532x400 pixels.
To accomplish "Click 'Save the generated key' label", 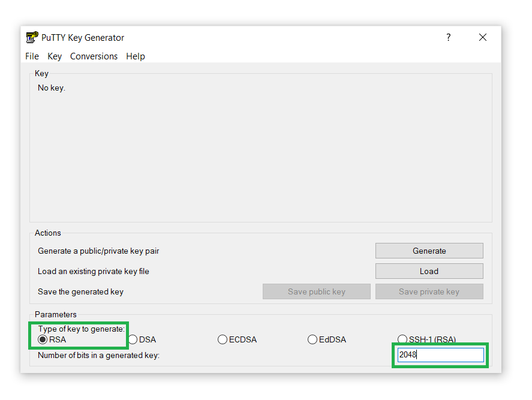I will click(x=81, y=292).
